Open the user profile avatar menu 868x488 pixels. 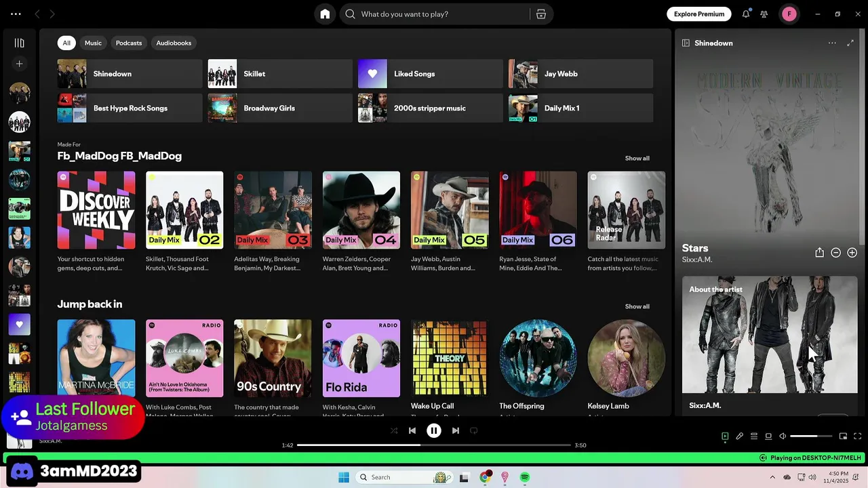click(789, 14)
